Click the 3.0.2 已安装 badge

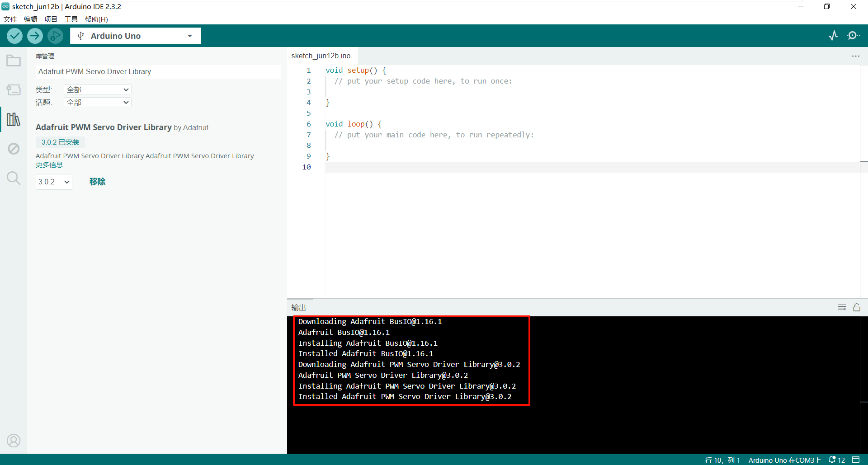click(60, 142)
